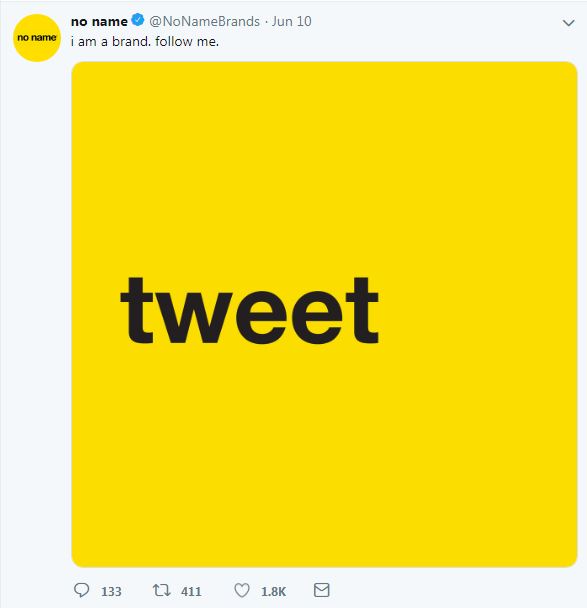Click the reply speech bubble icon
Image resolution: width=587 pixels, height=608 pixels.
pyautogui.click(x=81, y=591)
